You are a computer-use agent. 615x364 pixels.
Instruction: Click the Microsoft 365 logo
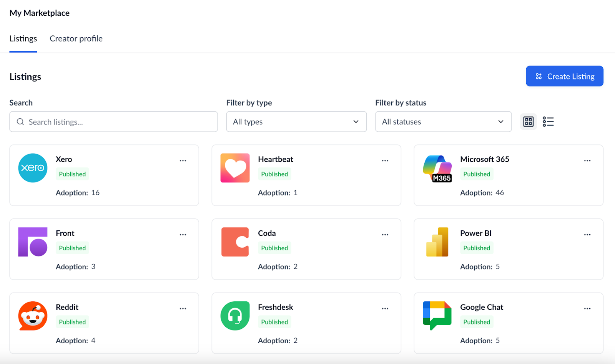(437, 168)
